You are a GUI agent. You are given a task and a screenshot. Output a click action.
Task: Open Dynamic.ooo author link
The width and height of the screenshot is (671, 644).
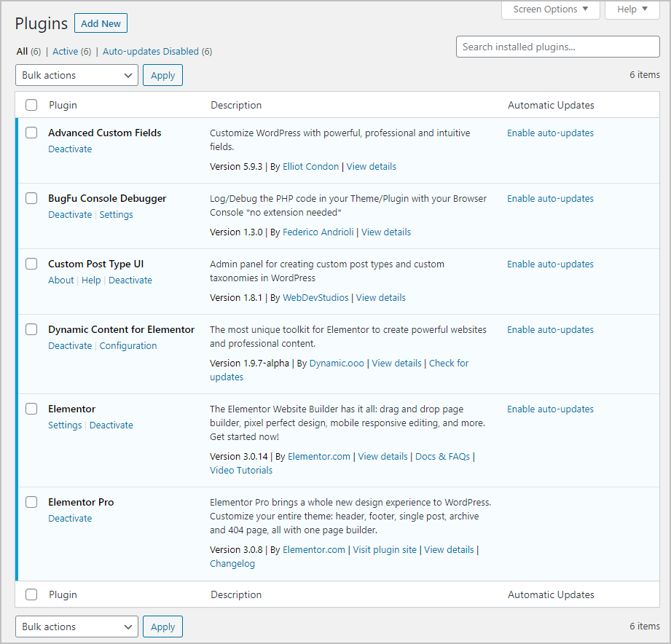click(337, 363)
